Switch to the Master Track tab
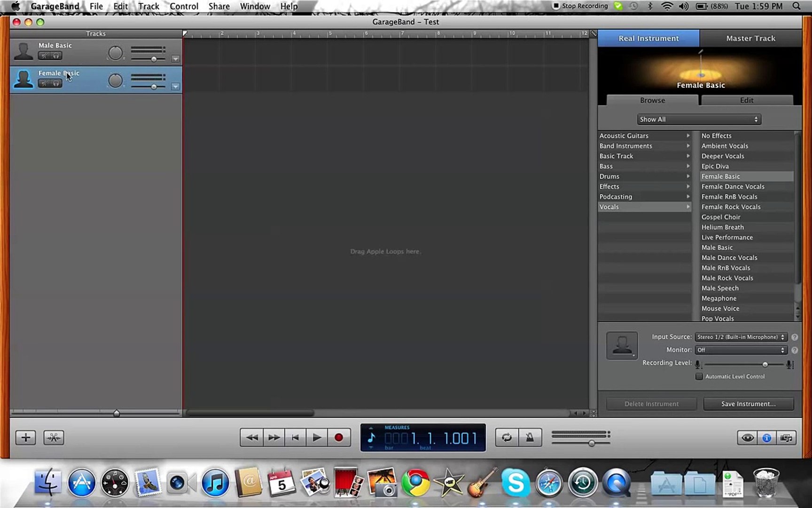812x508 pixels. pyautogui.click(x=750, y=38)
